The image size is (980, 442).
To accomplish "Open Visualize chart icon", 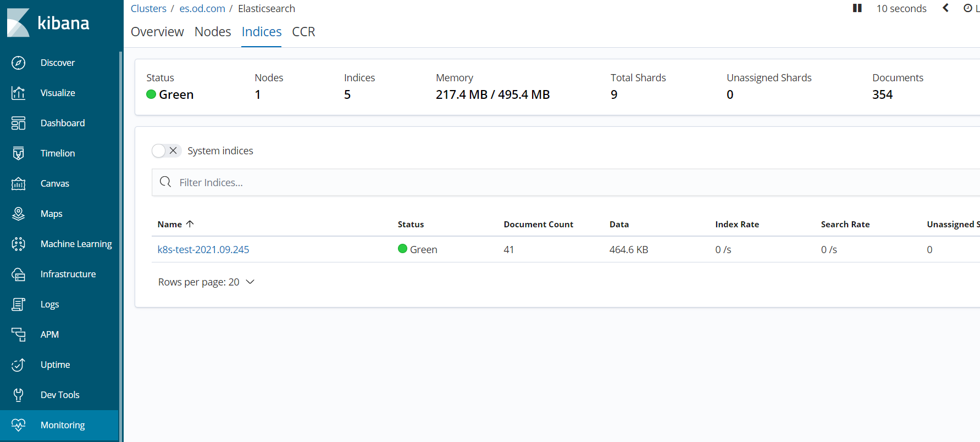I will pyautogui.click(x=18, y=93).
